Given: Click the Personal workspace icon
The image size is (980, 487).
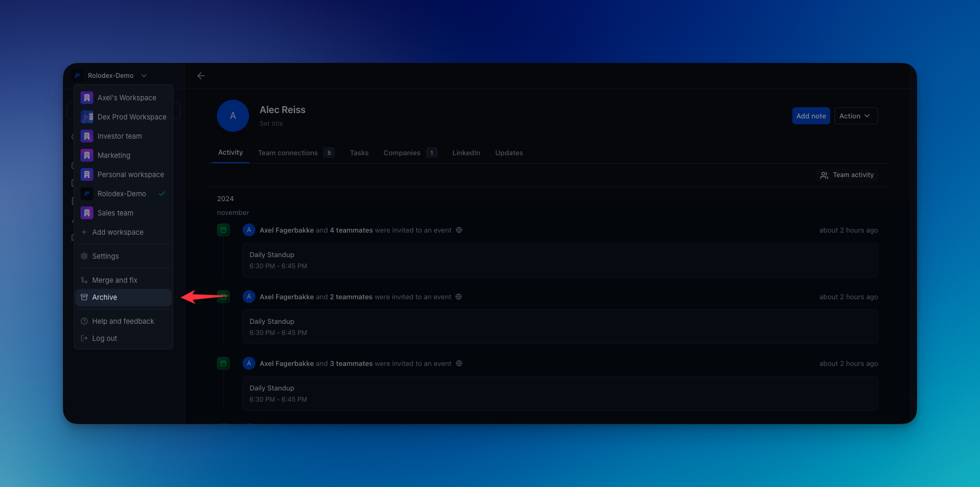Looking at the screenshot, I should pyautogui.click(x=87, y=174).
